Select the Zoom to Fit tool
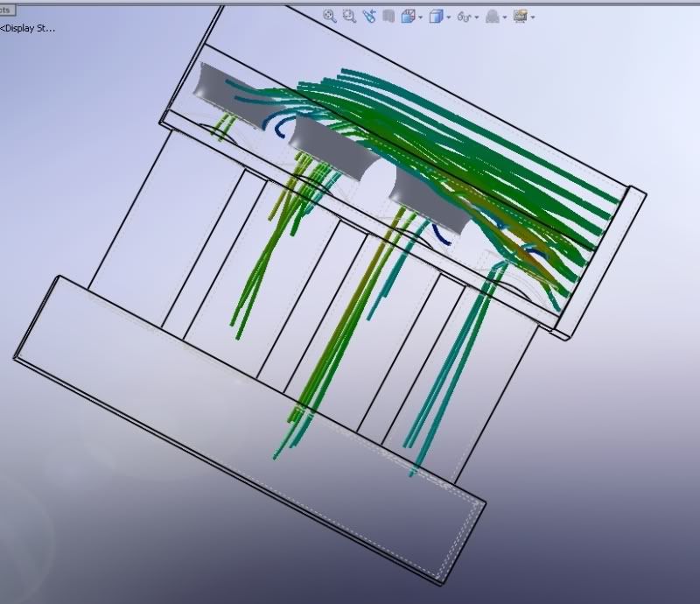Screen dimensions: 700x604 [x=329, y=15]
